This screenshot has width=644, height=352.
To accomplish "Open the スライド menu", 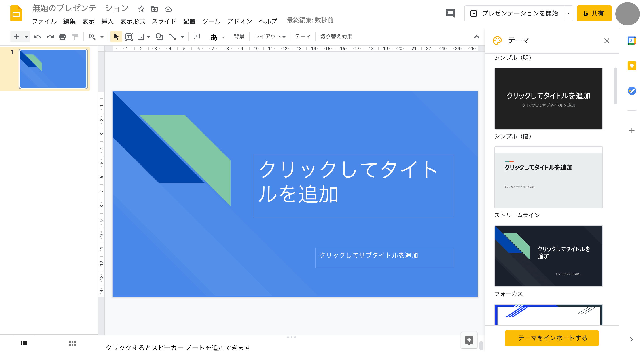I will tap(164, 21).
